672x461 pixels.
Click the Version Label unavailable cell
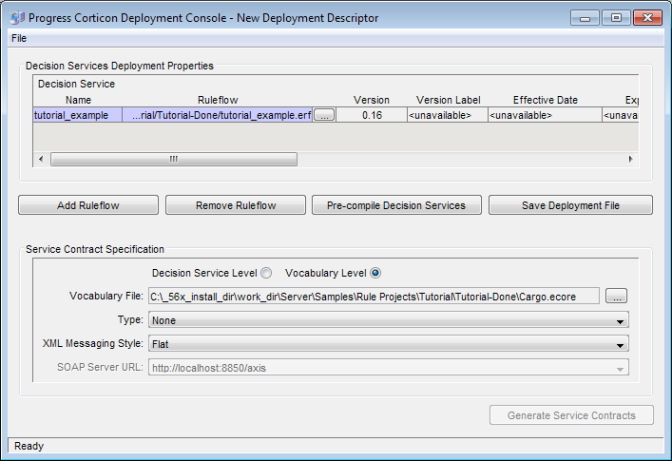(x=447, y=115)
